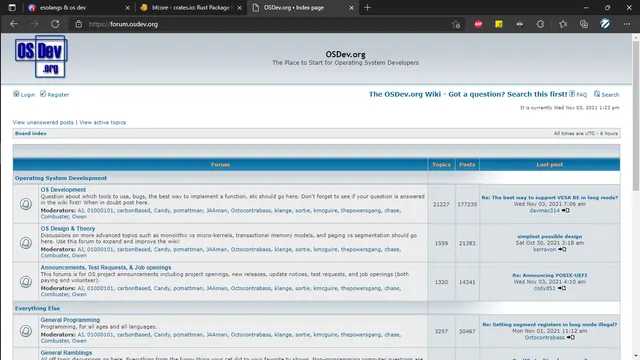Viewport: 640px width, 360px height.
Task: Open the forum Search link
Action: pyautogui.click(x=607, y=94)
